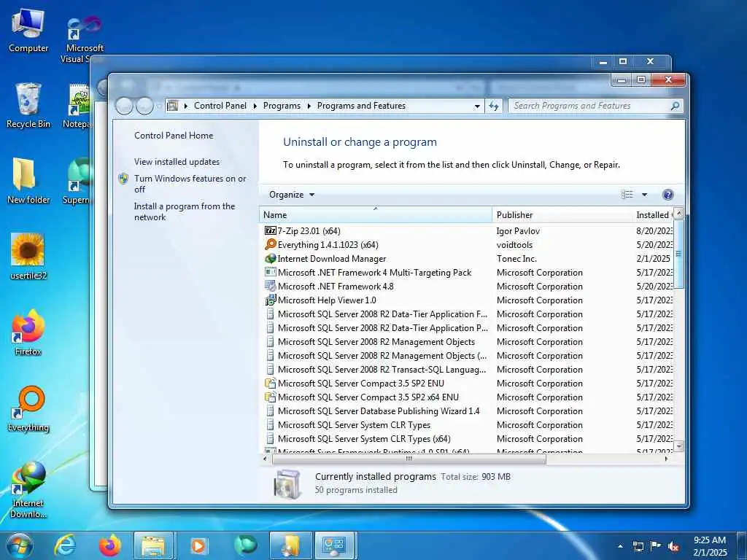Click the Programs breadcrumb
The width and height of the screenshot is (747, 560).
coord(282,106)
